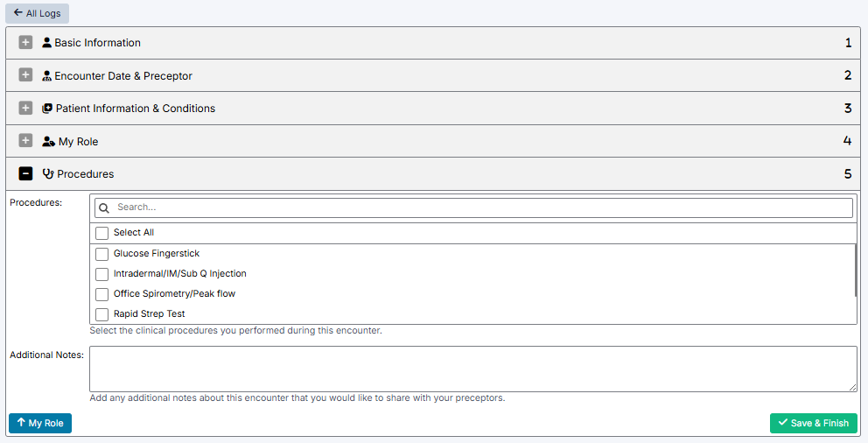Return to the previous My Role step
The image size is (868, 443).
pos(40,424)
